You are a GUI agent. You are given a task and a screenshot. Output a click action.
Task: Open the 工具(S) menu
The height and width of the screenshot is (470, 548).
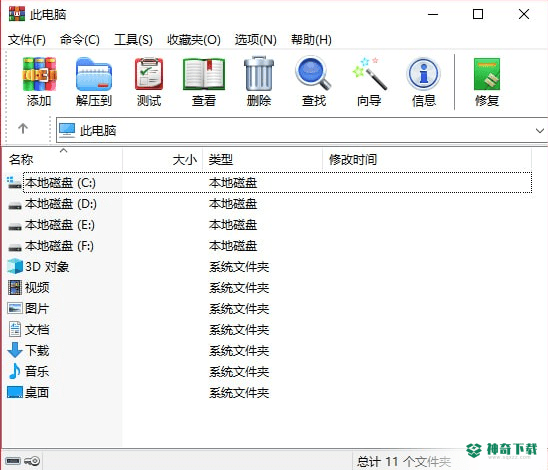pyautogui.click(x=133, y=40)
